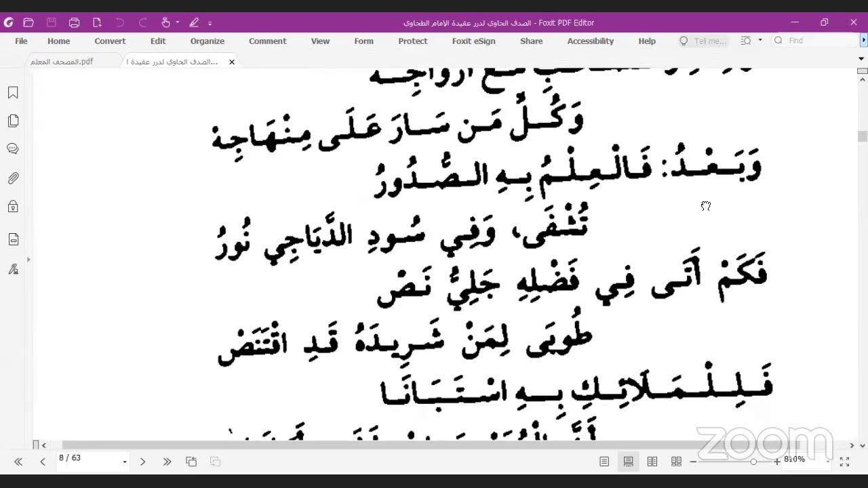
Task: Collapse the ribbon with the top-right chevron
Action: [x=861, y=59]
